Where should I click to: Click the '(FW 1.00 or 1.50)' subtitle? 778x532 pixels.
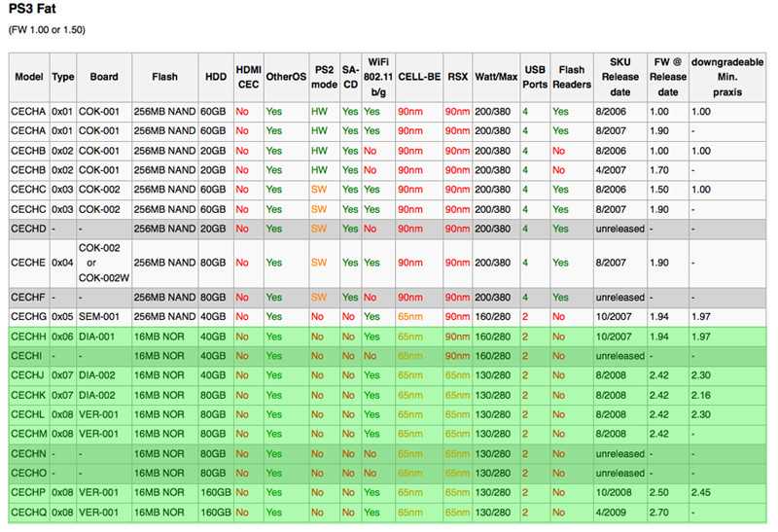[x=47, y=30]
